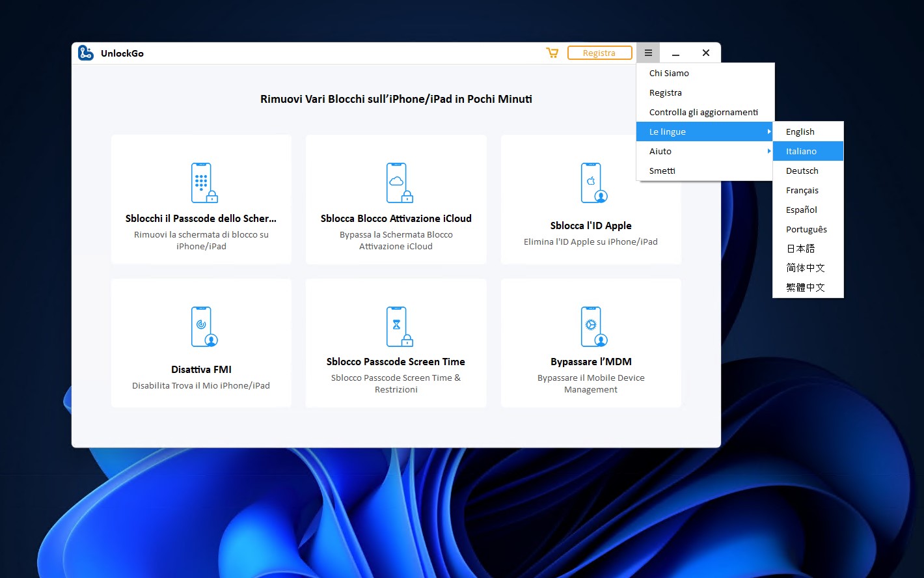Screen dimensions: 924x578
Task: Click Bypassare il Mobile Device Management text
Action: tap(591, 383)
